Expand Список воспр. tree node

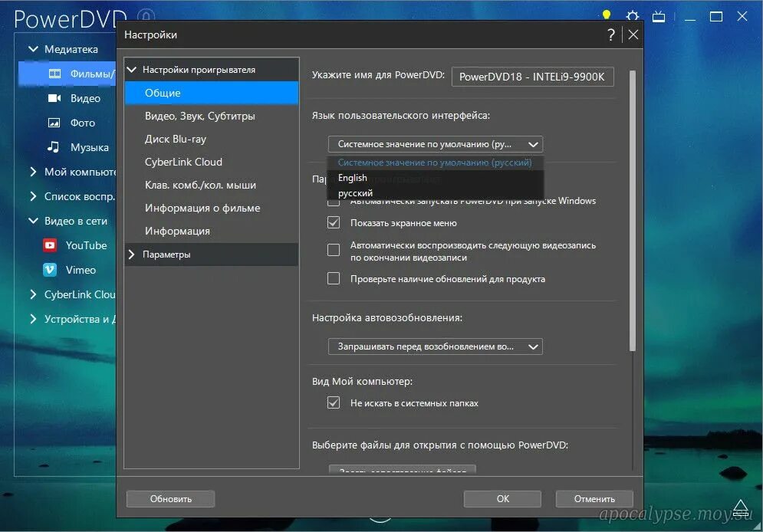coord(33,196)
